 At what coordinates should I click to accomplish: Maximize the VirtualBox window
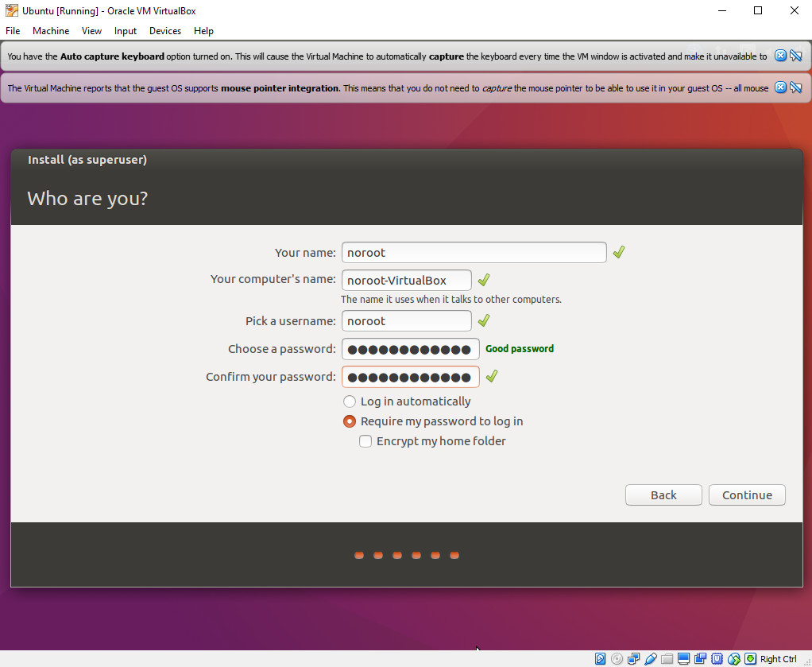coord(758,10)
